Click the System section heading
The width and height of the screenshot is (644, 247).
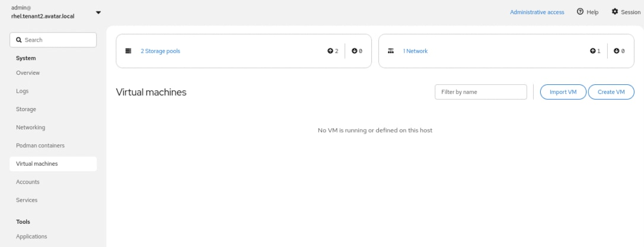pos(26,58)
